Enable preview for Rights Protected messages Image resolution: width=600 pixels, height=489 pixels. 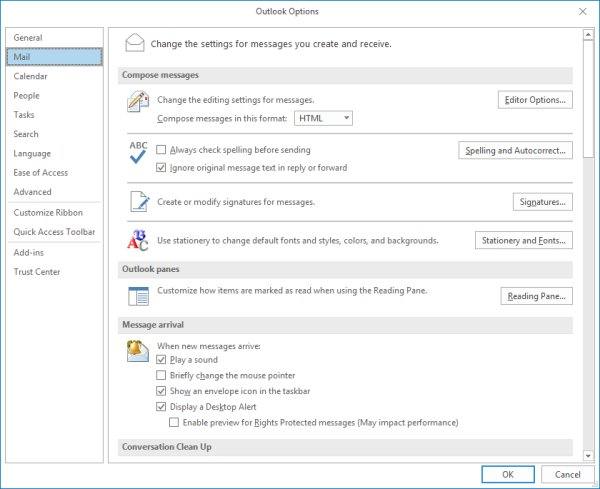(x=174, y=422)
